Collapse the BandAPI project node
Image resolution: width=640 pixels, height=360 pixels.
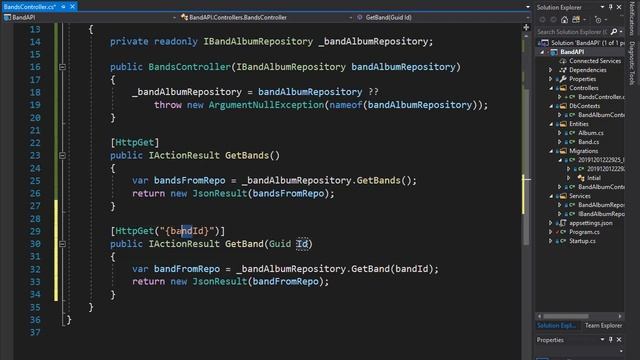(542, 52)
